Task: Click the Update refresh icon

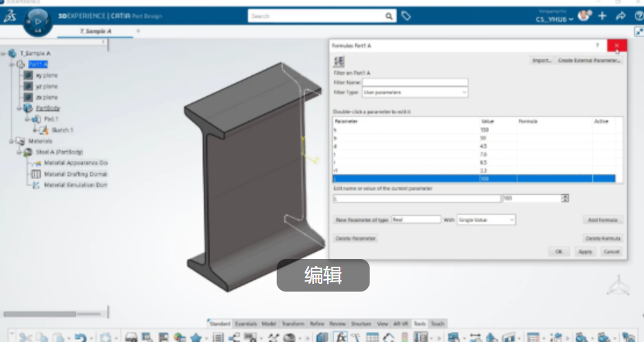Action: 105,338
